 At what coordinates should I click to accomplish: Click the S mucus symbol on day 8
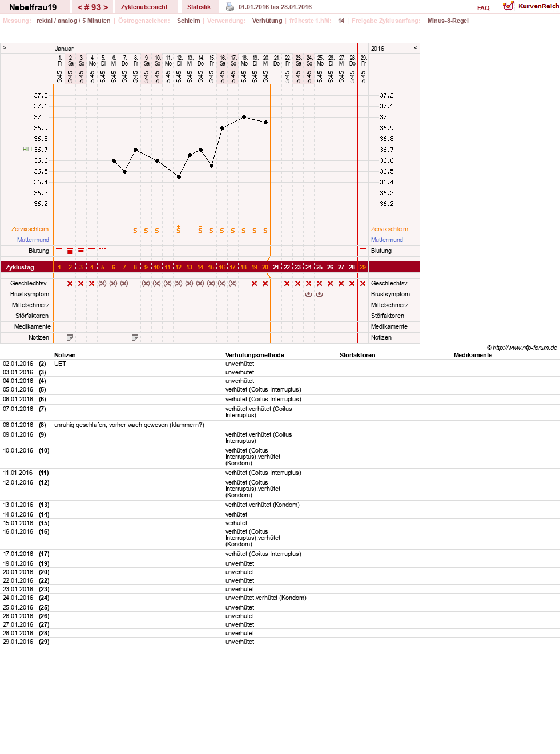point(135,231)
